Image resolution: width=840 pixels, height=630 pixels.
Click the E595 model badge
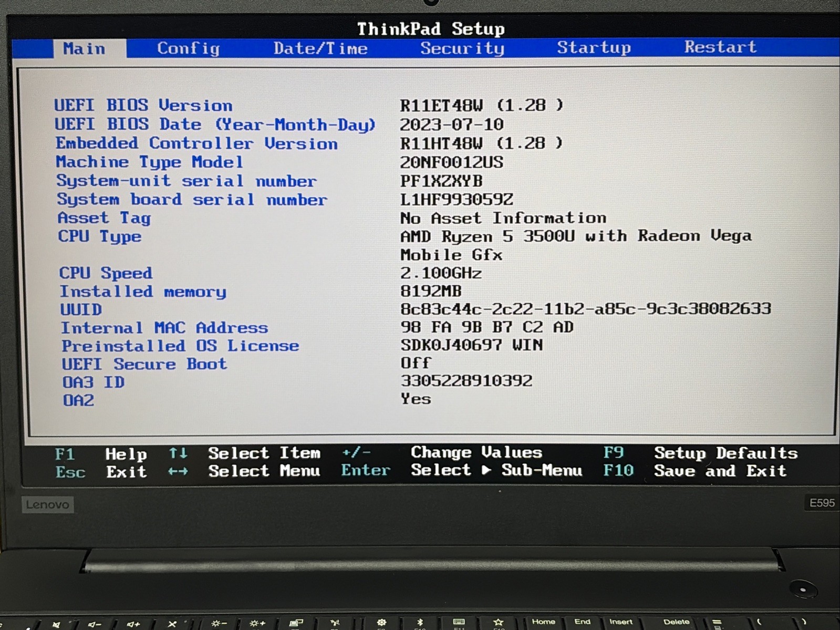(822, 503)
